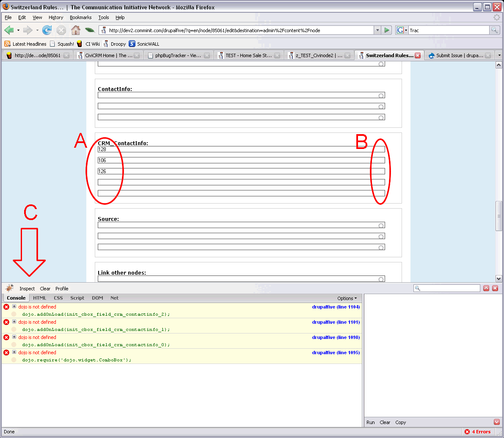The image size is (504, 438).
Task: Open the Bookmarks menu
Action: tap(81, 17)
